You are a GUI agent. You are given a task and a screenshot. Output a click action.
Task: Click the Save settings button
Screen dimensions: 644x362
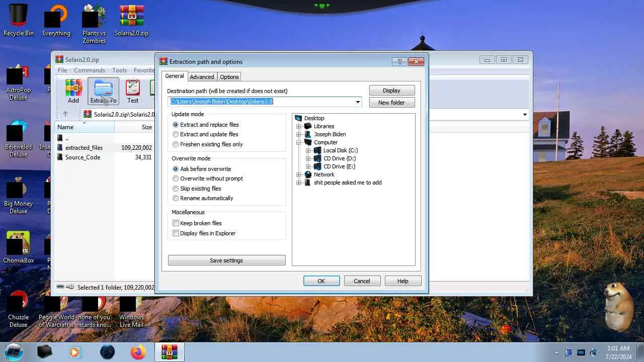[226, 260]
